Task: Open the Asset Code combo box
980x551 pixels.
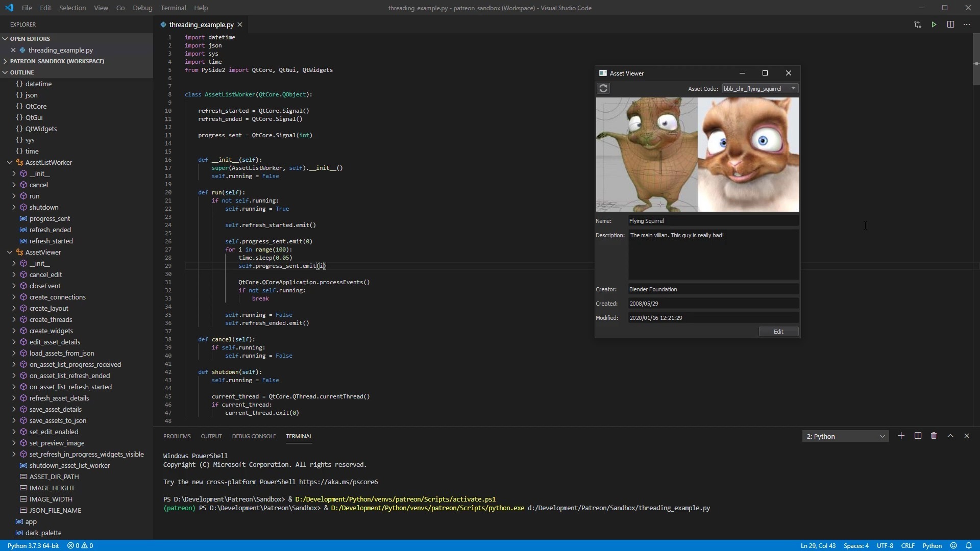Action: [760, 89]
